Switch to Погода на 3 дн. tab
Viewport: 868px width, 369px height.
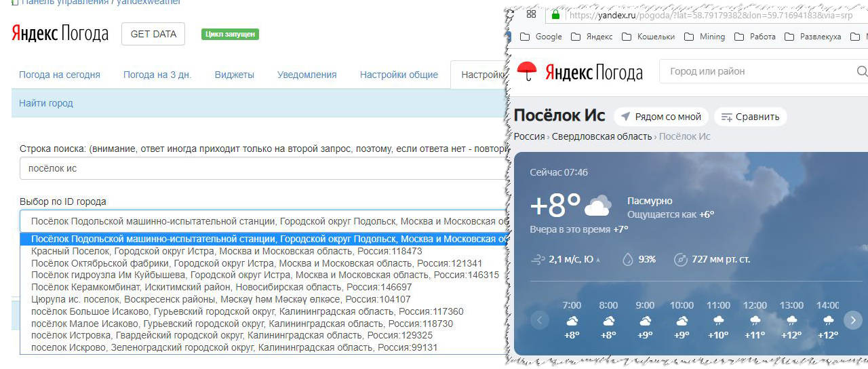click(157, 75)
